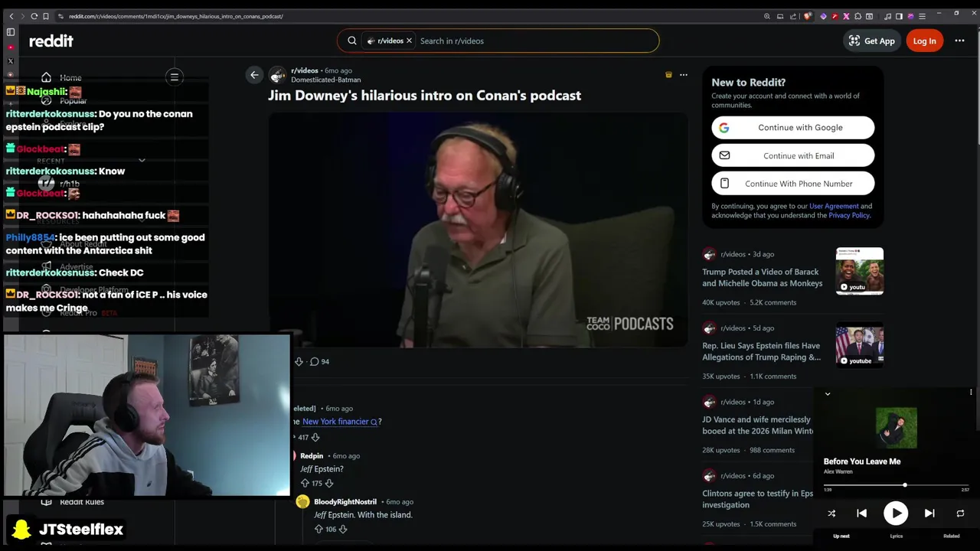The width and height of the screenshot is (980, 551).
Task: Open Clintons agree to testify post
Action: [x=757, y=499]
